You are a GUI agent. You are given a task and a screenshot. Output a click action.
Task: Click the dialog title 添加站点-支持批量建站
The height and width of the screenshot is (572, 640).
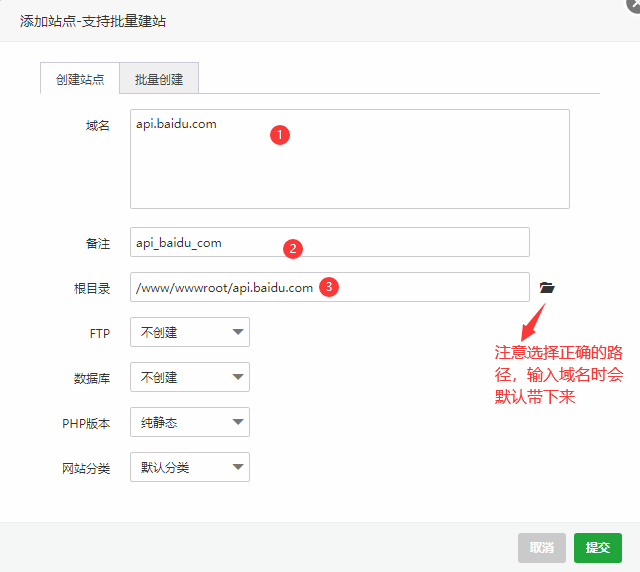point(93,21)
